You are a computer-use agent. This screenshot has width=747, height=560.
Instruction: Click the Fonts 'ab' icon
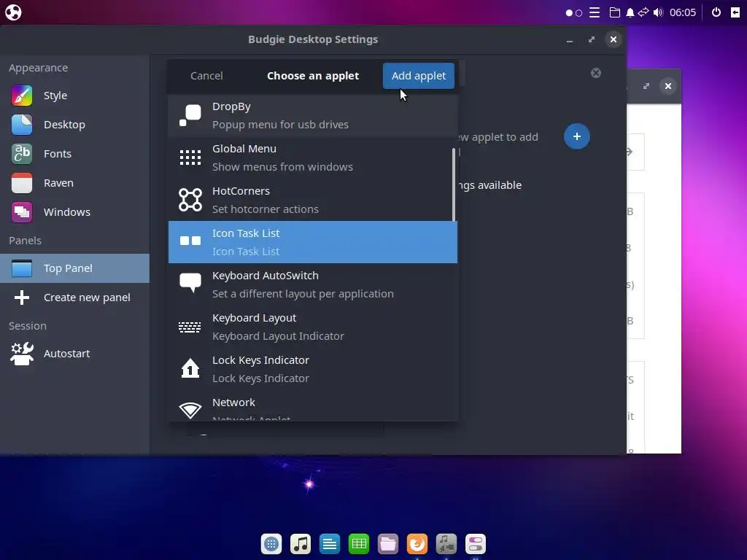pos(22,154)
